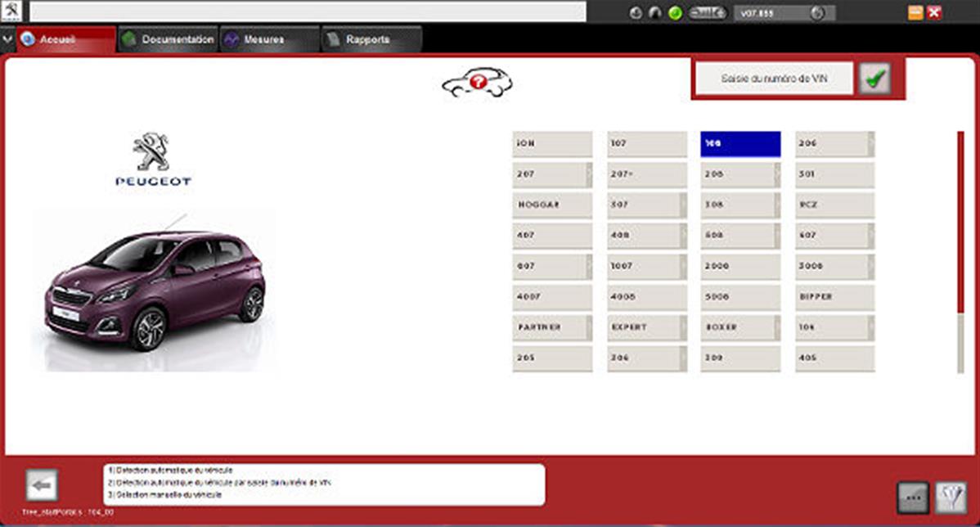Select the 405 model
This screenshot has width=980, height=527.
(834, 358)
